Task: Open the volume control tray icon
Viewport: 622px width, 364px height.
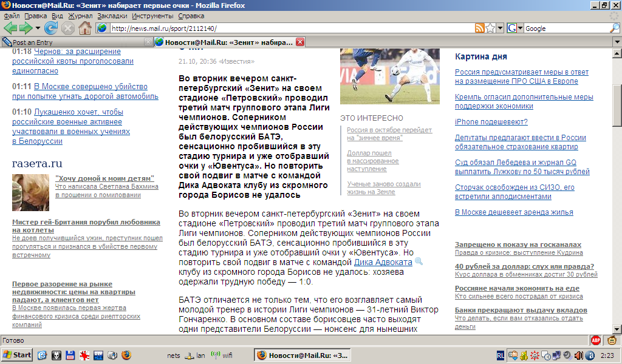Action: coord(578,356)
